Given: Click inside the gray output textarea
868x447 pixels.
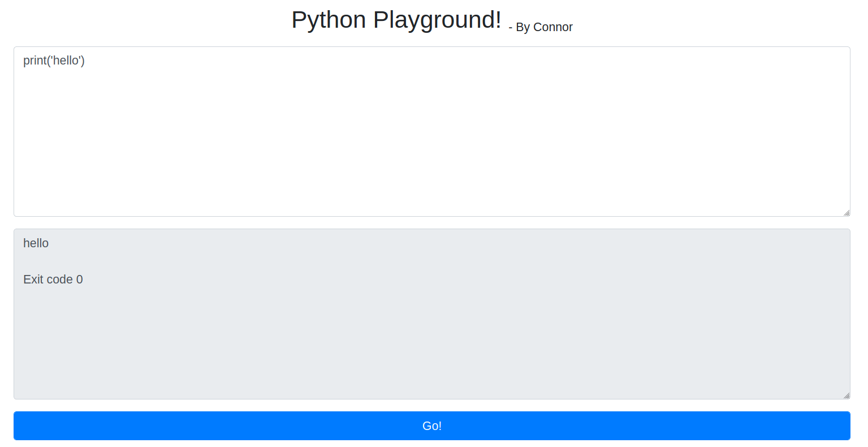Looking at the screenshot, I should pos(432,314).
